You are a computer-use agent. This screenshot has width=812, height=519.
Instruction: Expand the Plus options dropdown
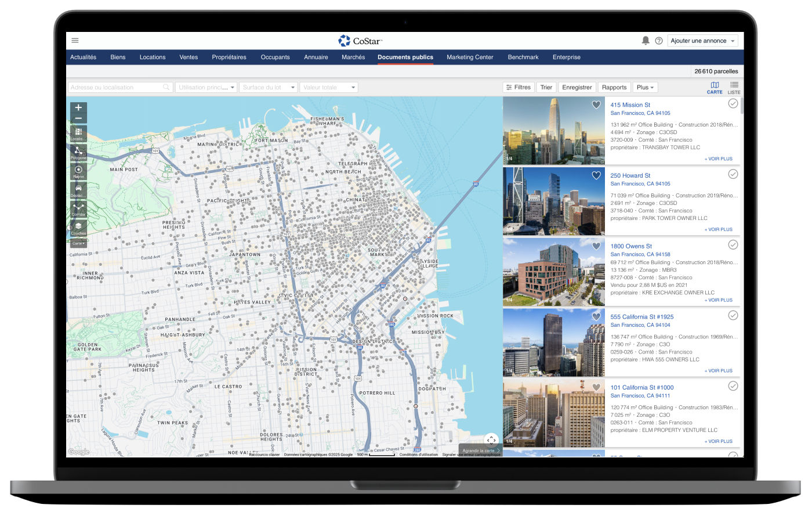[645, 88]
